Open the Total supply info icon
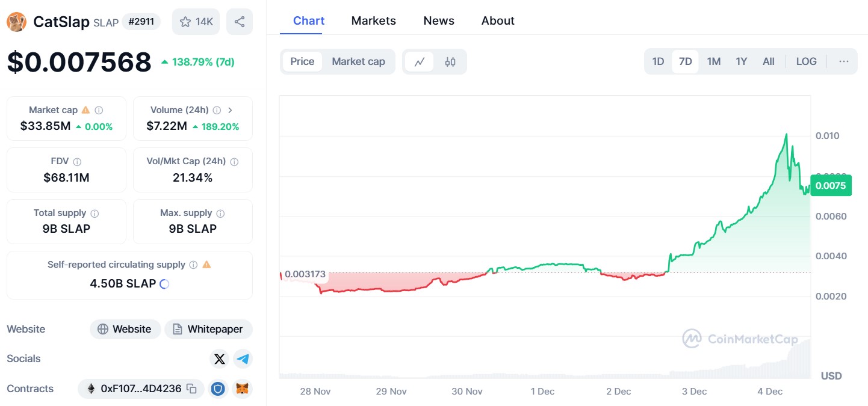 tap(95, 213)
